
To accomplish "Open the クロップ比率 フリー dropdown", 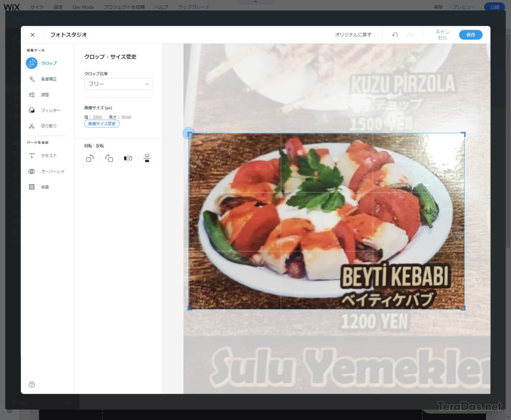I will (x=119, y=84).
